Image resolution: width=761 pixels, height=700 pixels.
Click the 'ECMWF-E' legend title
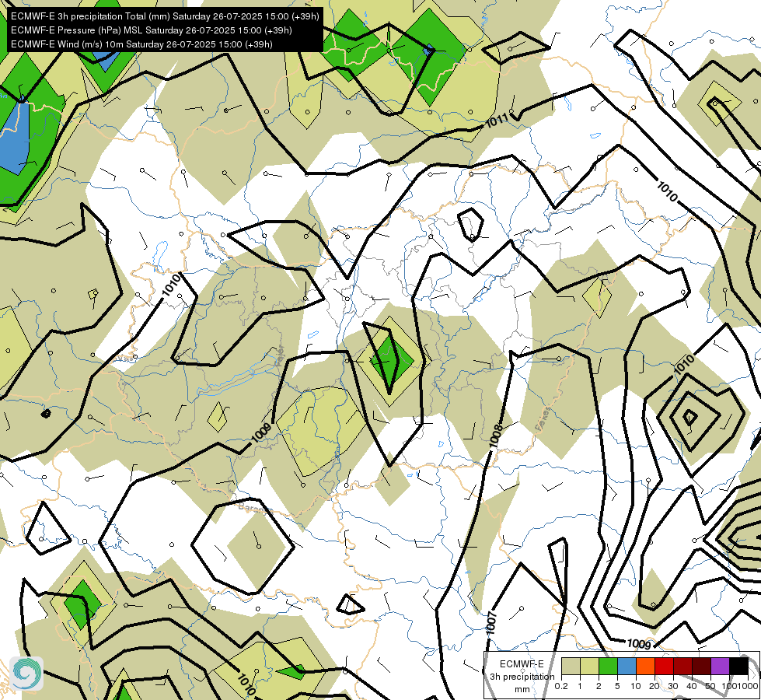[522, 664]
